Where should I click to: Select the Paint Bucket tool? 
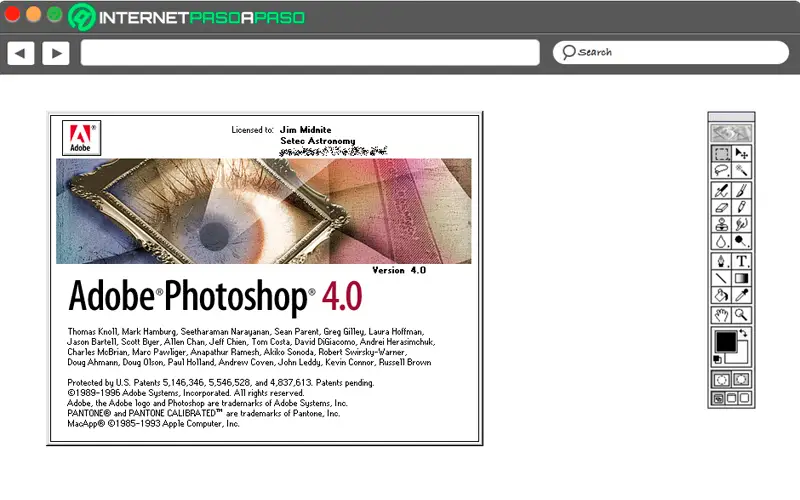point(721,295)
